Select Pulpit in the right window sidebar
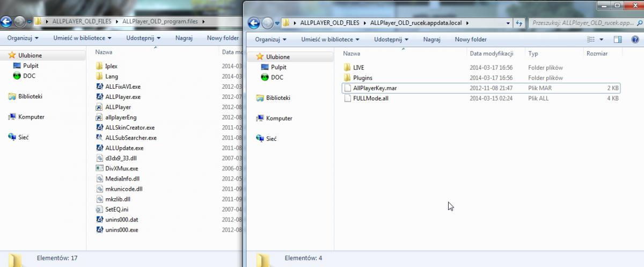Screen dimensions: 644x267 (279, 67)
